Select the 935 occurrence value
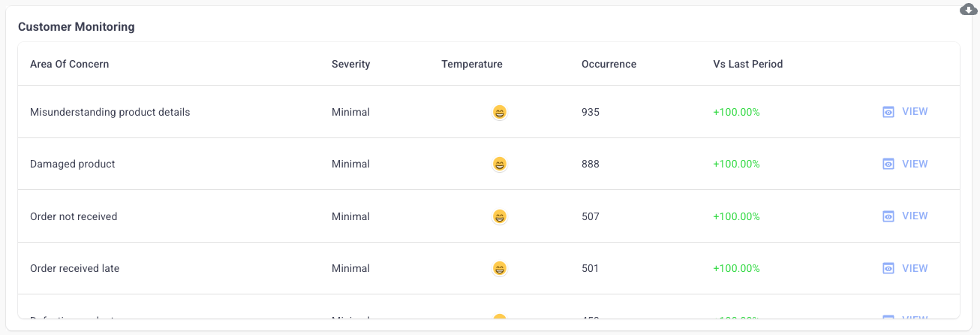980x335 pixels. (591, 112)
